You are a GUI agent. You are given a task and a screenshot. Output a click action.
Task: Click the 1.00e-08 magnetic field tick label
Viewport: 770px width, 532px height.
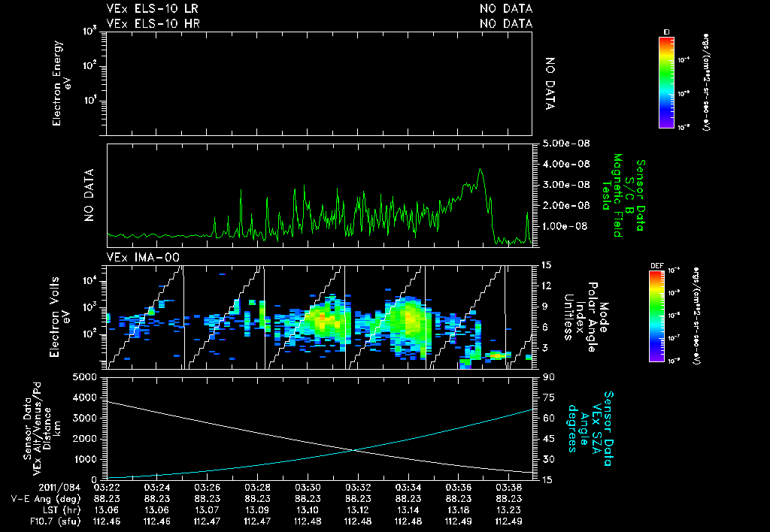[566, 226]
